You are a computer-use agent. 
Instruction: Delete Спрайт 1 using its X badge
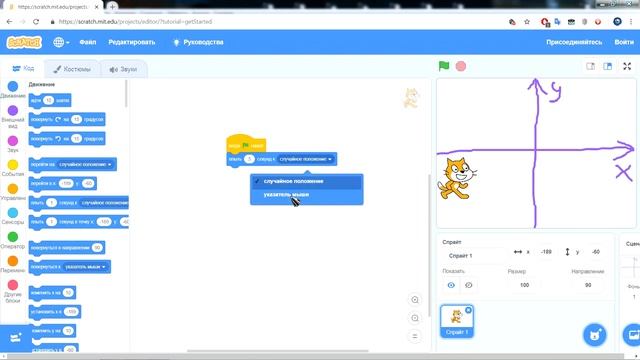click(x=468, y=310)
